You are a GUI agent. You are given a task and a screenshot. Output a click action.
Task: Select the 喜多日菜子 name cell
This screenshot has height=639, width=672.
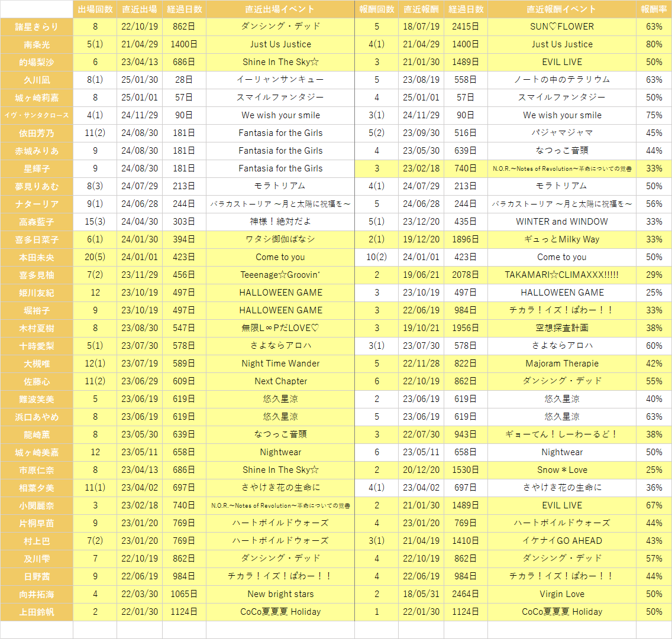pyautogui.click(x=37, y=239)
